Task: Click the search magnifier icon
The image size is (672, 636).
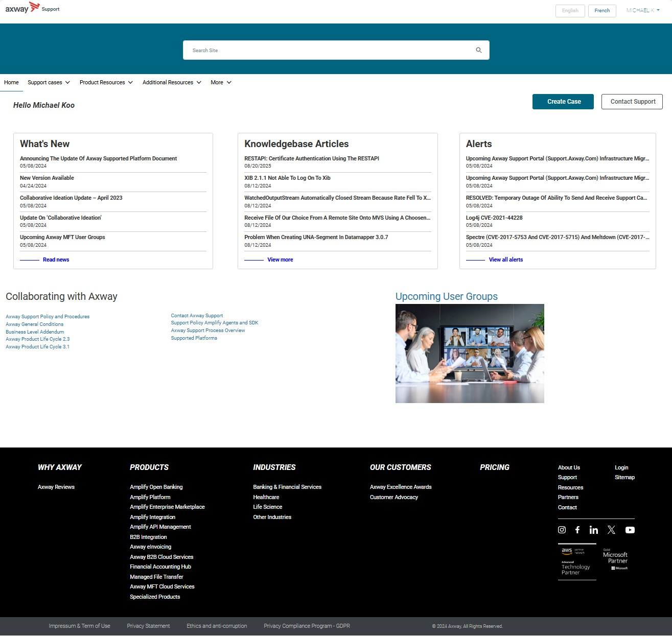Action: click(x=478, y=50)
